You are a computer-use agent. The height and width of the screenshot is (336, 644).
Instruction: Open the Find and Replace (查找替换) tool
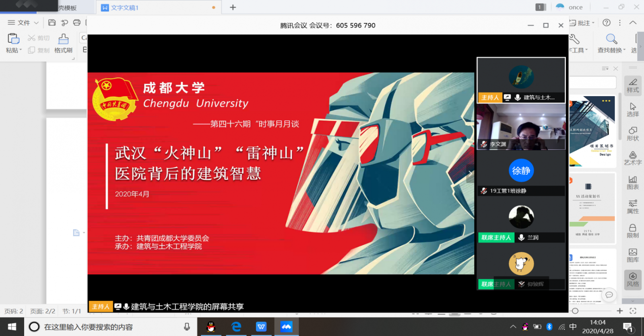point(611,43)
